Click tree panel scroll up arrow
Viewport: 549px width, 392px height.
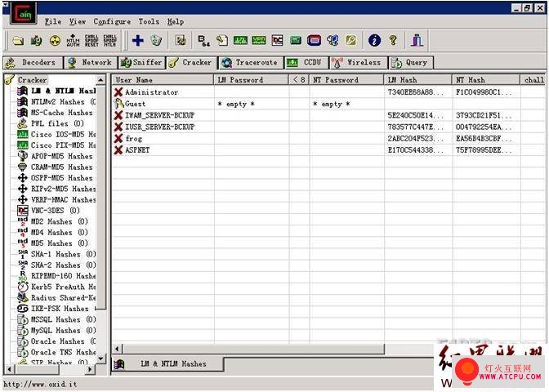100,80
